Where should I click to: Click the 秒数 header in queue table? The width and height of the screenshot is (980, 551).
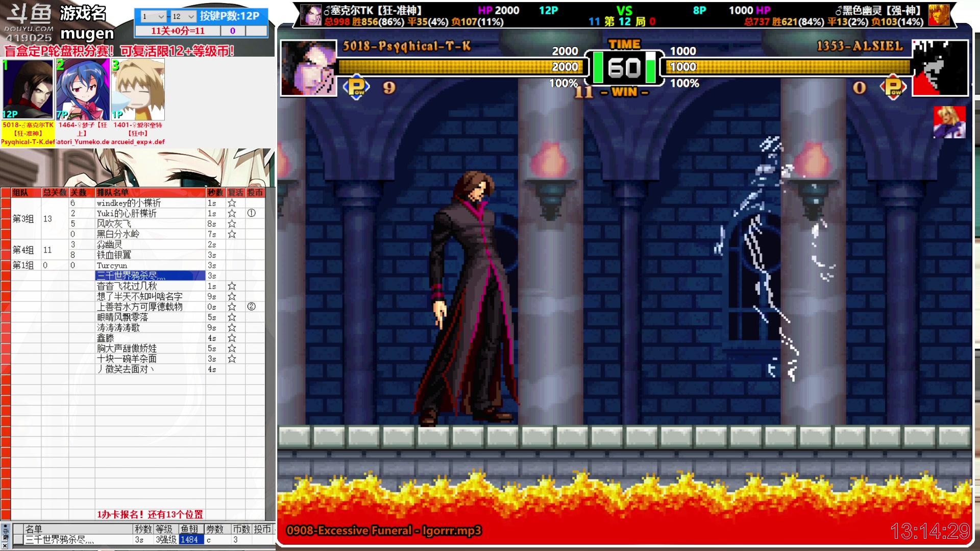(215, 192)
